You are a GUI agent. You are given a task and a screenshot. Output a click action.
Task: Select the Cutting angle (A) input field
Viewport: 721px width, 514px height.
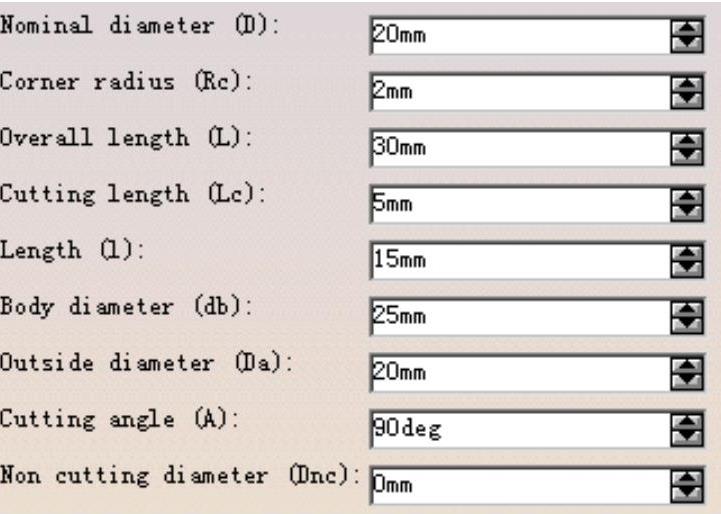point(520,431)
